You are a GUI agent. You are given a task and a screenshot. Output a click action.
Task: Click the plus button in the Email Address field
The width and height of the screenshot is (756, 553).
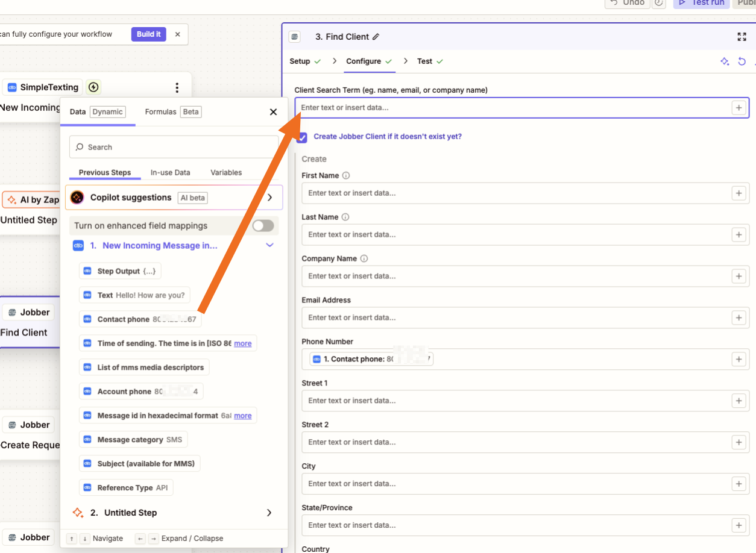739,318
